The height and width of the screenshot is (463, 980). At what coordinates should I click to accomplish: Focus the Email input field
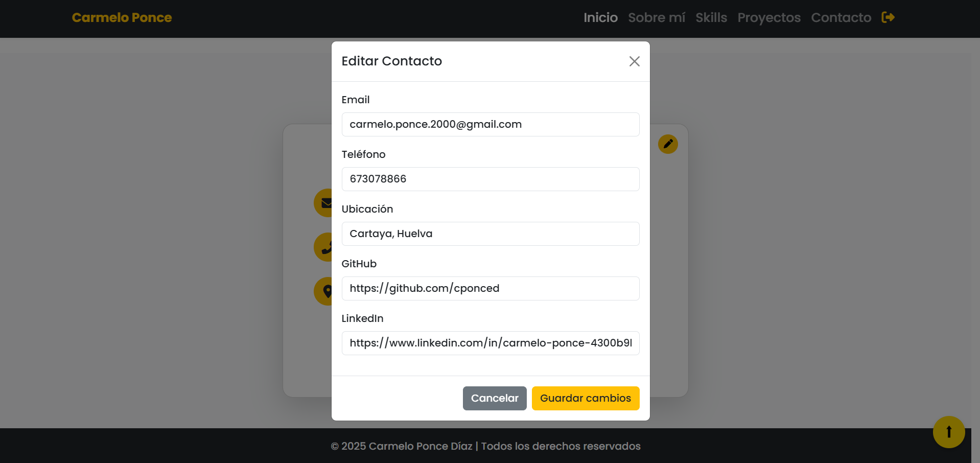tap(491, 124)
